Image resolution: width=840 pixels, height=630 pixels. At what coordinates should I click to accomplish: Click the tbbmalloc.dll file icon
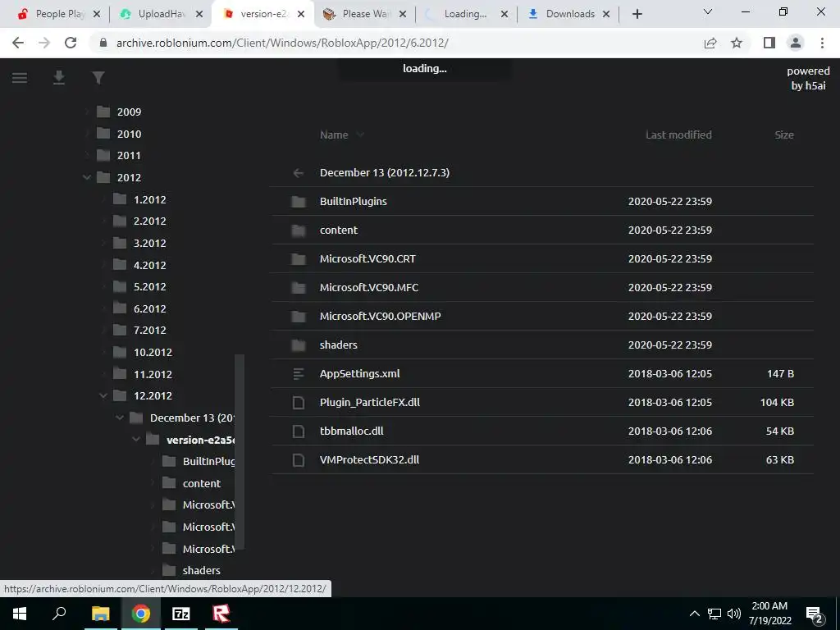(x=299, y=431)
